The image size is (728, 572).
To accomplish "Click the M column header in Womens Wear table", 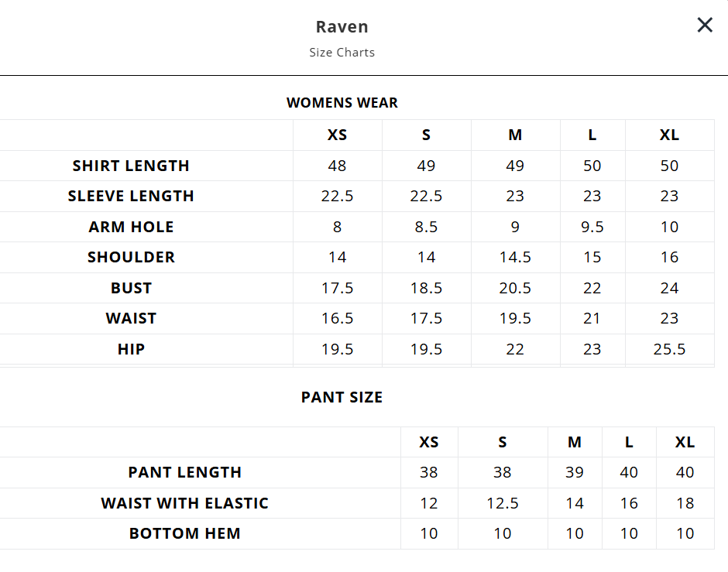I will click(x=515, y=135).
